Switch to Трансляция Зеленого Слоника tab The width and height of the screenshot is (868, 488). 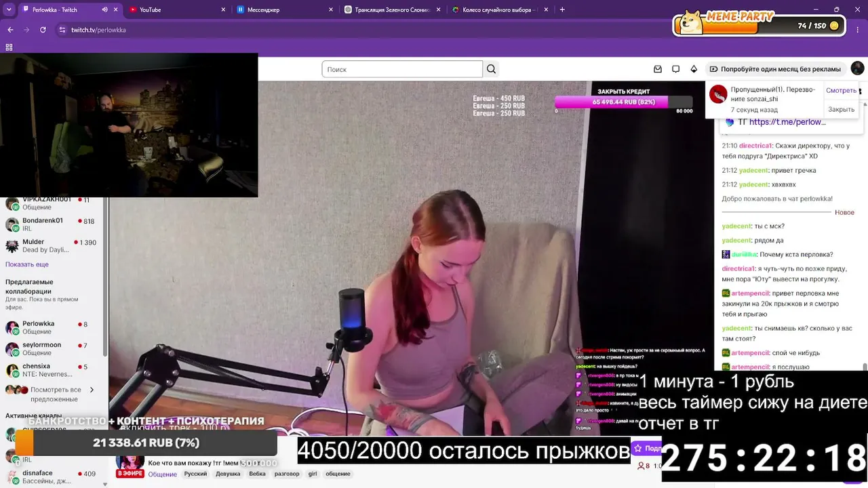click(393, 9)
